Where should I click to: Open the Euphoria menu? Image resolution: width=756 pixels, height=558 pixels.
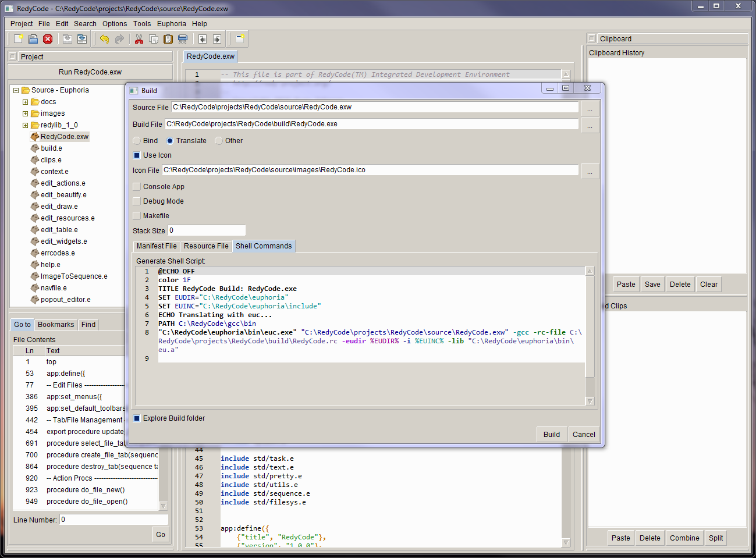tap(171, 24)
